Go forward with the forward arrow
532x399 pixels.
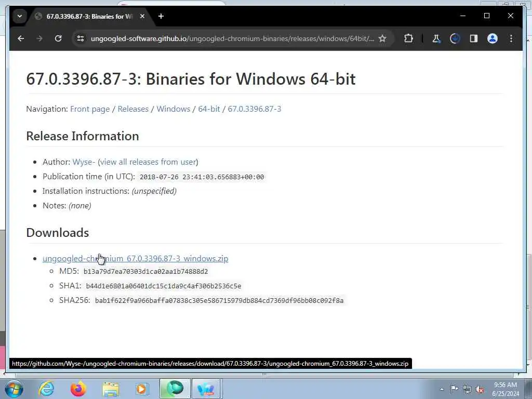[39, 38]
